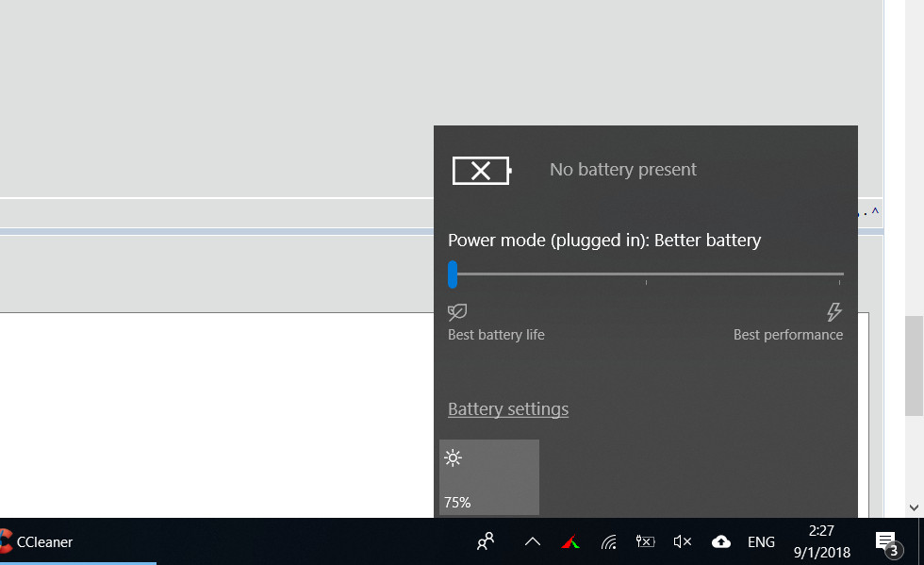Open the clock showing 2:27 9/1/2018
This screenshot has height=565, width=924.
tap(821, 541)
